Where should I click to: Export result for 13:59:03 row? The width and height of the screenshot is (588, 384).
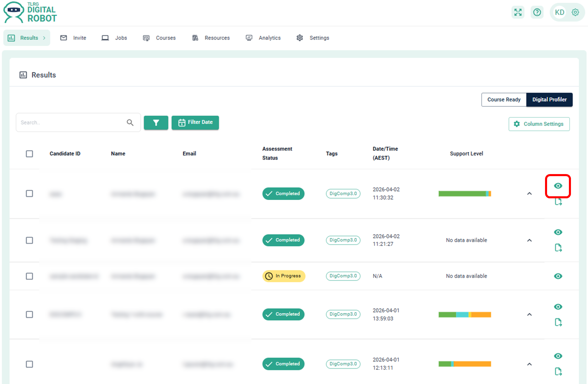coord(558,322)
